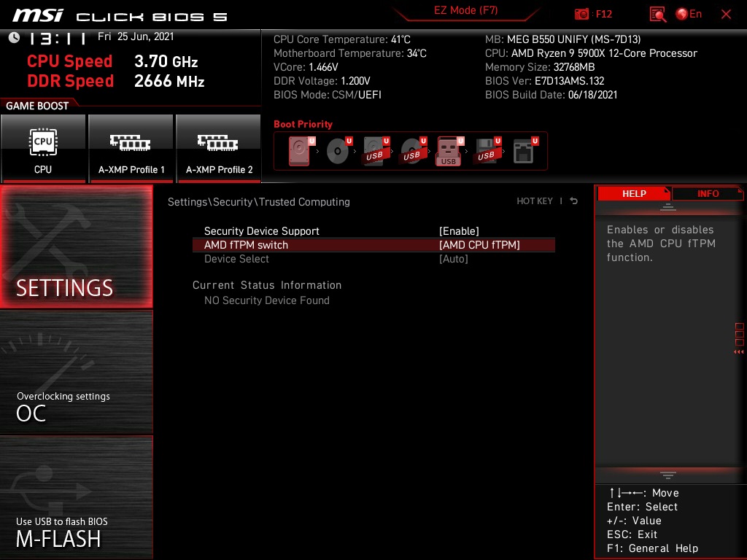The height and width of the screenshot is (560, 747).
Task: Open the SETTINGS section
Action: click(x=76, y=246)
